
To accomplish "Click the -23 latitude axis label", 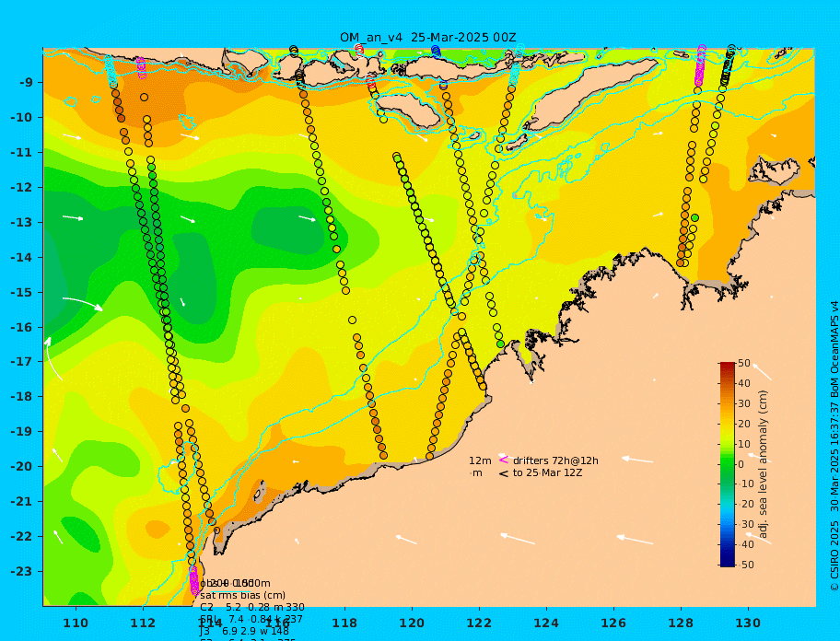I will 21,571.
